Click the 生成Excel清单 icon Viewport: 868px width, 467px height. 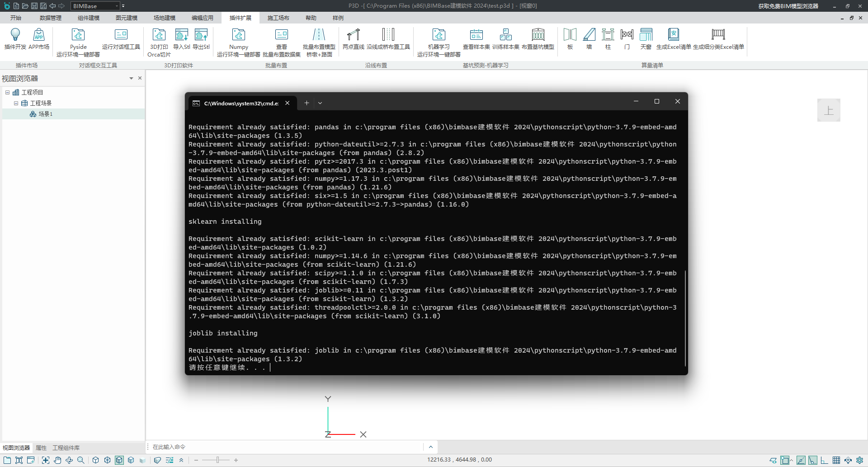click(673, 38)
